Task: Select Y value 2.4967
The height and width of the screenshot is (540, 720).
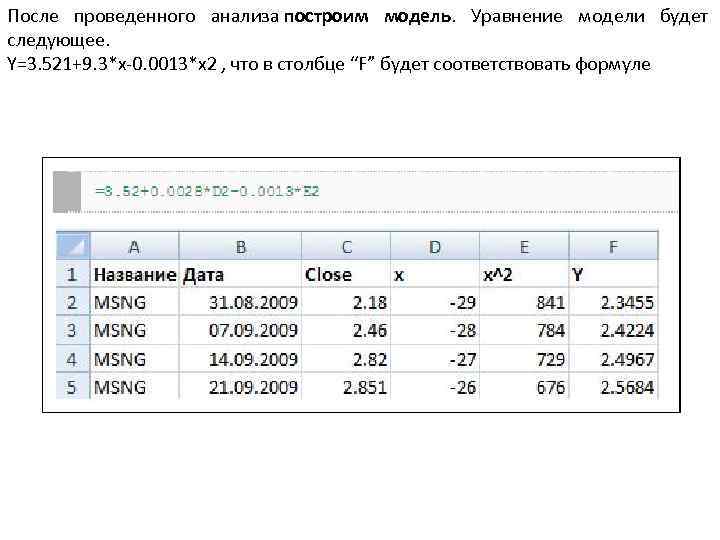Action: pyautogui.click(x=613, y=359)
